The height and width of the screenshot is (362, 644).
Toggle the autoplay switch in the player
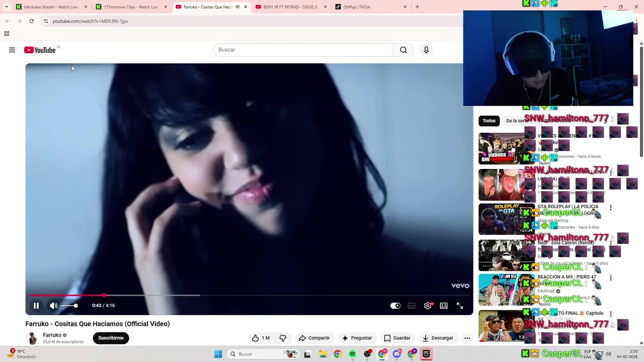click(x=395, y=305)
